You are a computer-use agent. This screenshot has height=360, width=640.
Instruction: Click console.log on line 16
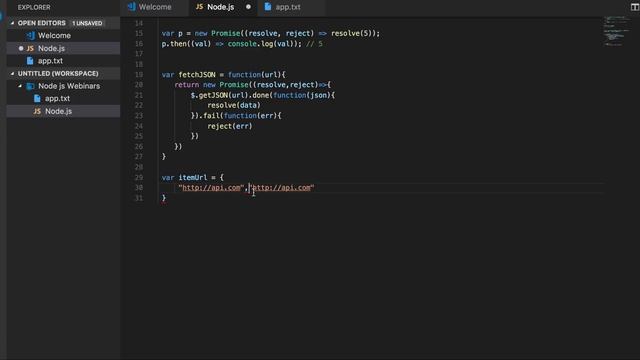tap(250, 44)
